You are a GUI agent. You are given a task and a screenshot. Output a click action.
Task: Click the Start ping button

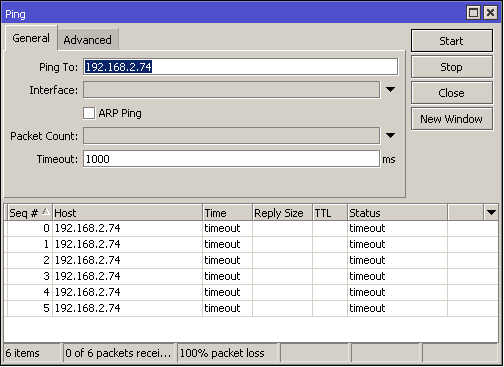coord(452,41)
